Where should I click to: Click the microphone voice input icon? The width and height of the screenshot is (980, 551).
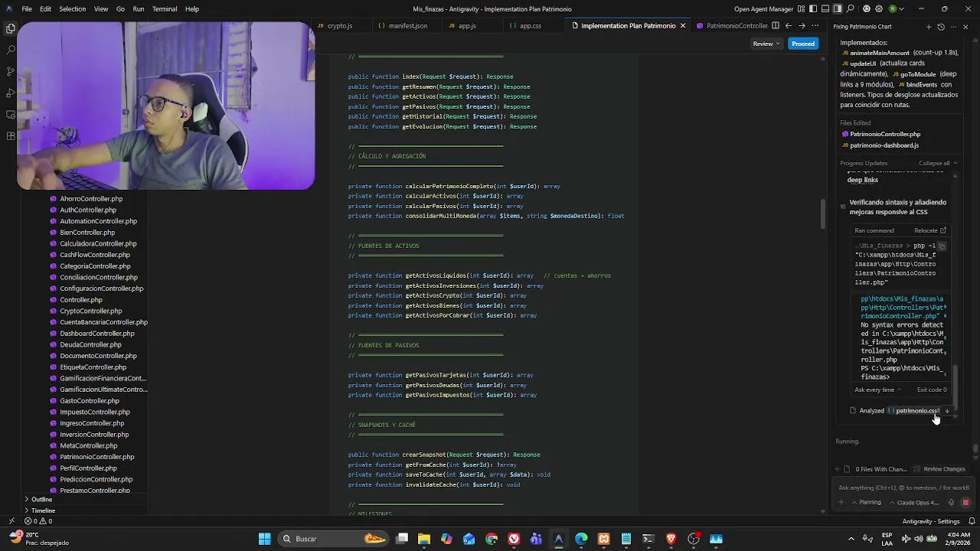click(951, 503)
